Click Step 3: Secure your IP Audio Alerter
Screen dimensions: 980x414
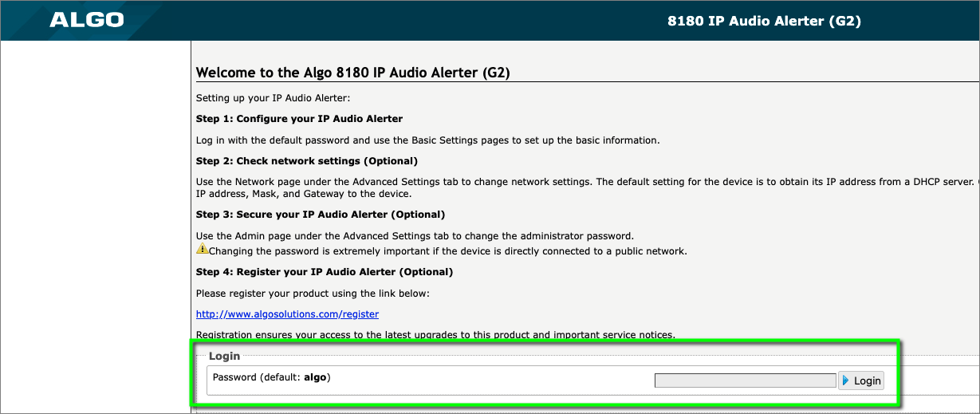(321, 215)
